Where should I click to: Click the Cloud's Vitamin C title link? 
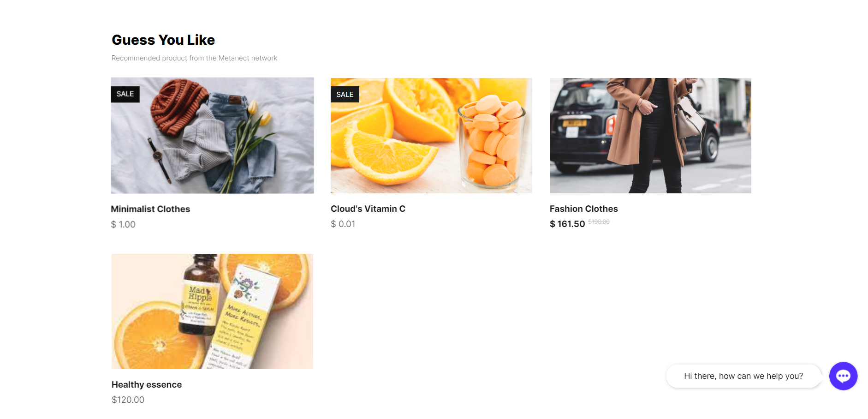(x=368, y=209)
